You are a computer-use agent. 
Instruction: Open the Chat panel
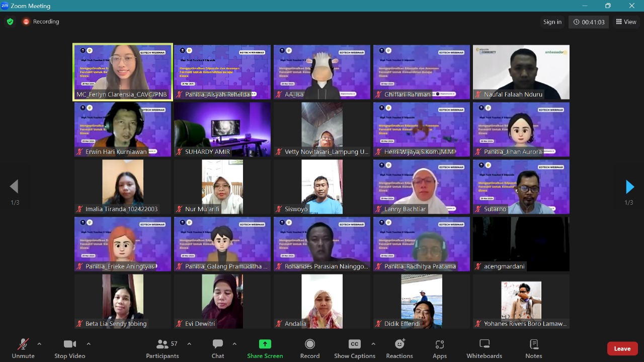[x=218, y=348]
